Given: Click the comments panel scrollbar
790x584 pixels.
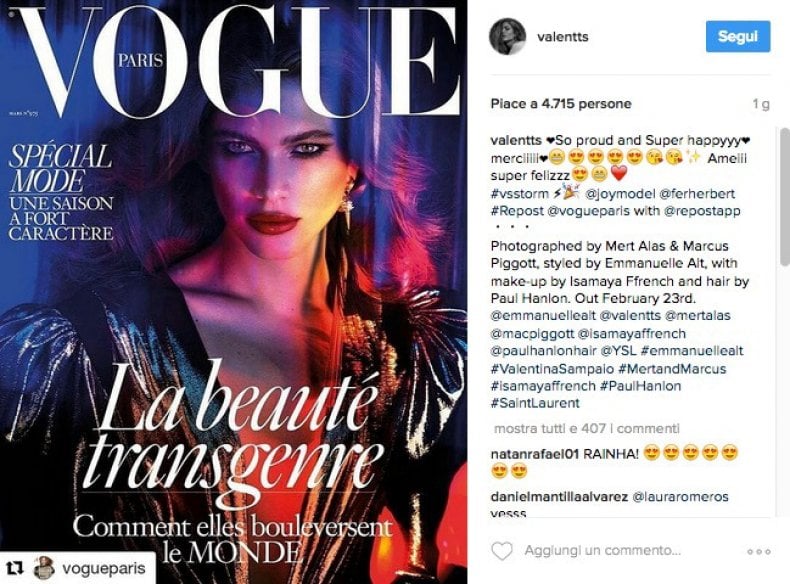Looking at the screenshot, I should tap(785, 197).
